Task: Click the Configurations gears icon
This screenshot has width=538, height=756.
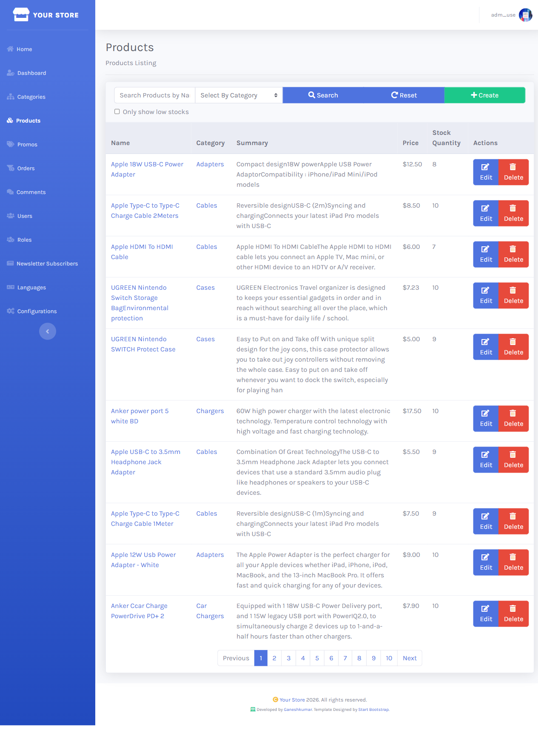Action: 11,311
